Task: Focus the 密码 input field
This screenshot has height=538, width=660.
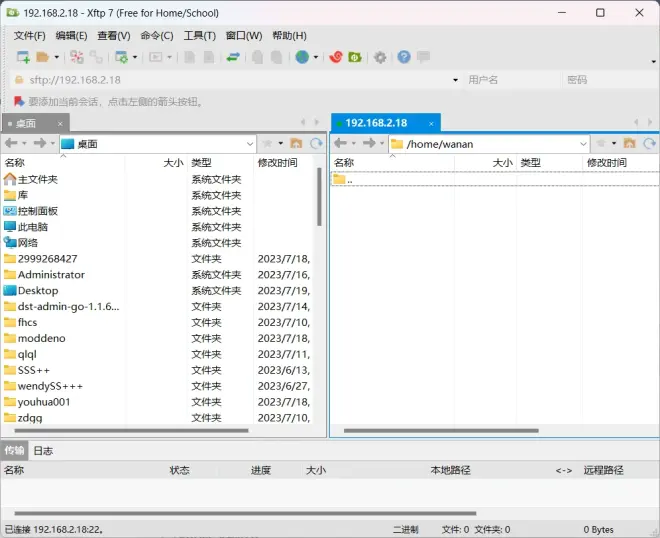Action: [x=610, y=80]
